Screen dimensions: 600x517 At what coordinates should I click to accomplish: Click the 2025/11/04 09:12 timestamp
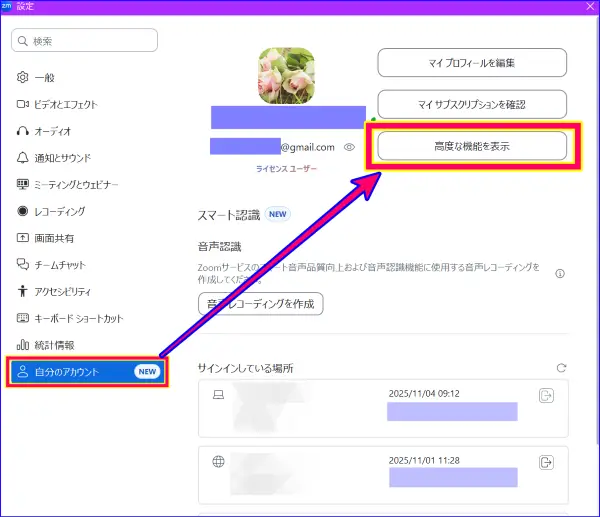424,394
